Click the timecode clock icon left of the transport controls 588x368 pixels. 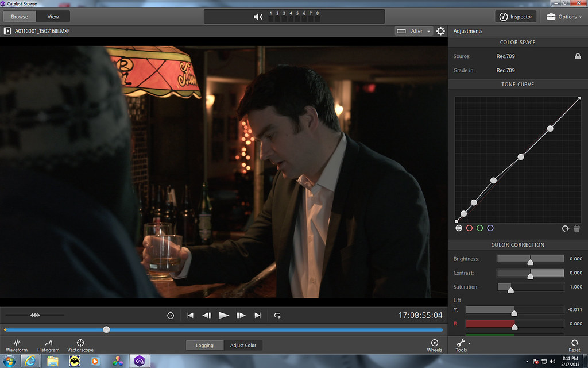(x=171, y=315)
